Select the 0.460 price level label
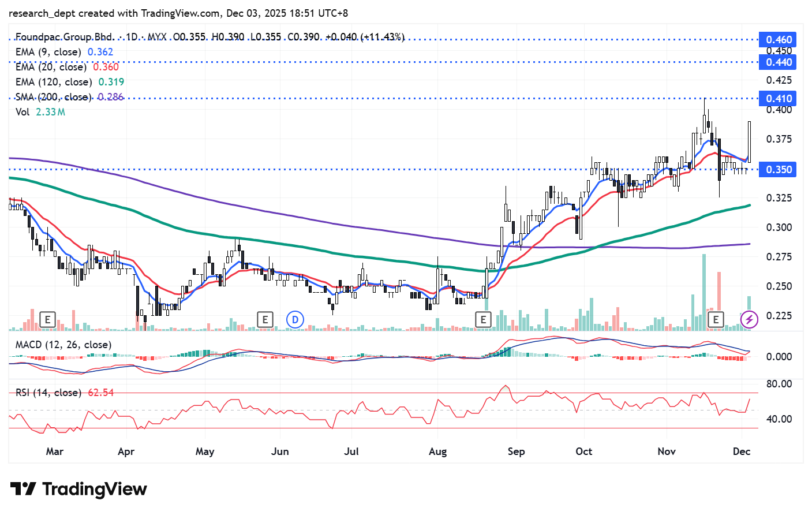 coord(779,40)
